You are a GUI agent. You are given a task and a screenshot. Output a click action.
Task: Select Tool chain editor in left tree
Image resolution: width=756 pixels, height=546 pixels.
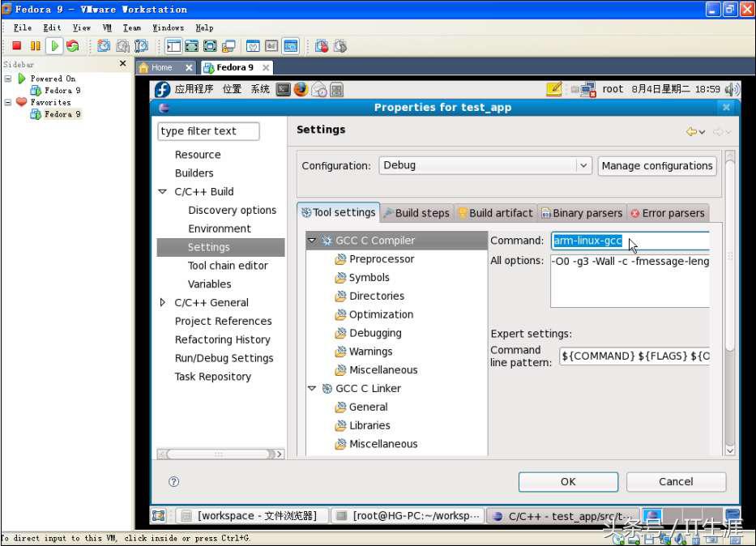228,266
